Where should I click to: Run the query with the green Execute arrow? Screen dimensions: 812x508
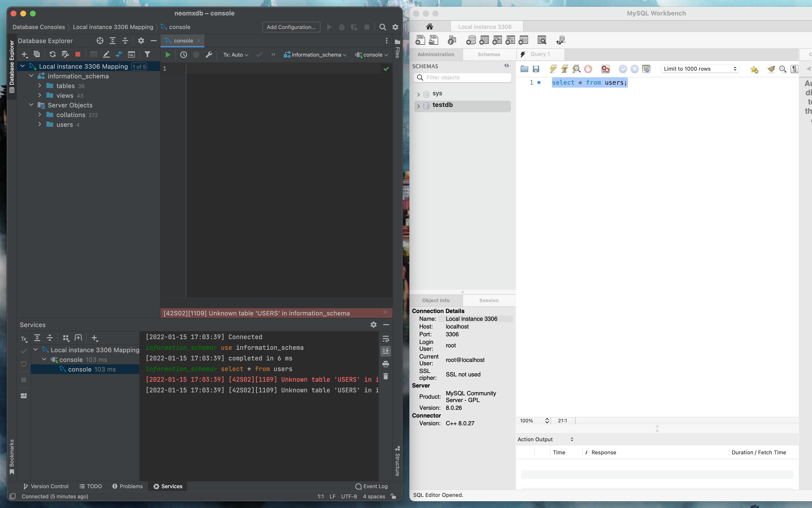click(168, 55)
